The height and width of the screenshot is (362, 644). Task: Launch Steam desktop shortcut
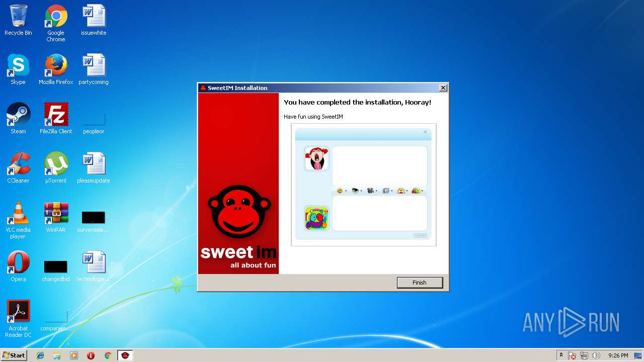[18, 119]
